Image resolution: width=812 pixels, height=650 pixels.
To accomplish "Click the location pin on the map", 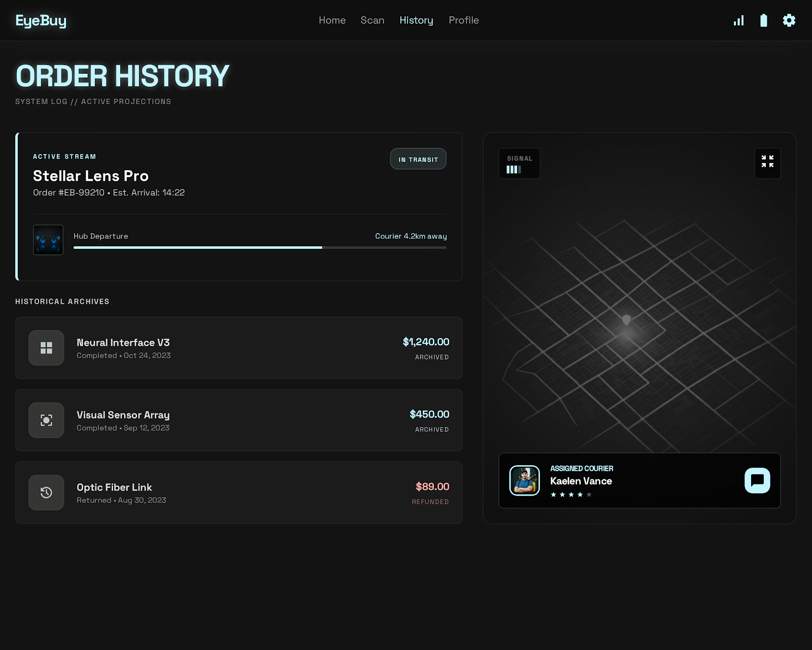I will 626,320.
